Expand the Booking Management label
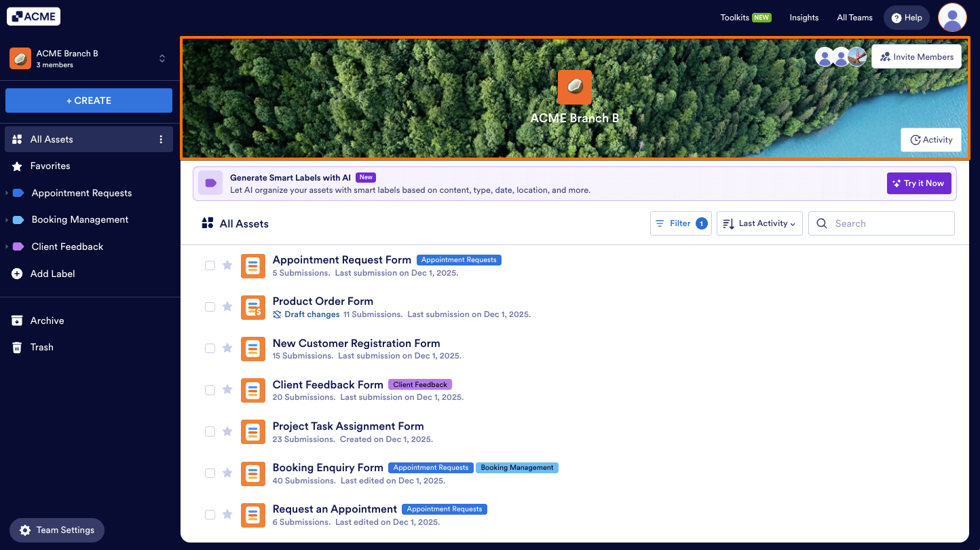Screen dimensions: 980x550 tap(7, 220)
